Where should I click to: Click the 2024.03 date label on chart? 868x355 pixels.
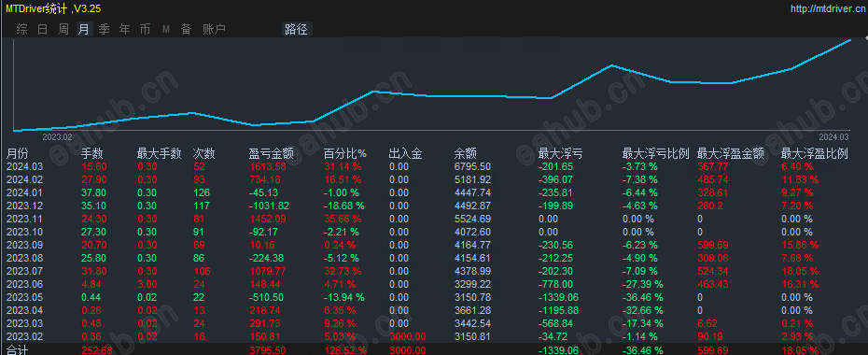833,136
